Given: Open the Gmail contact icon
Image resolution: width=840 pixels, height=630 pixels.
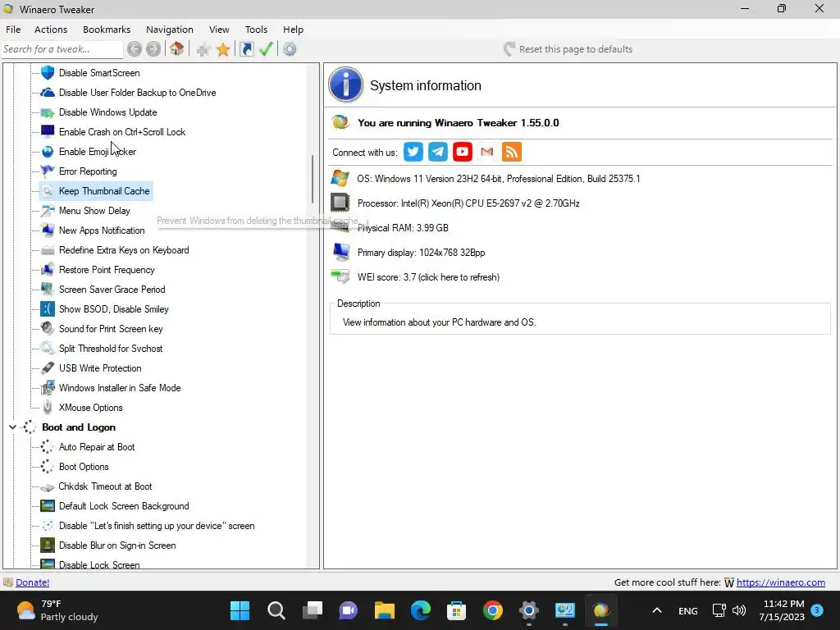Looking at the screenshot, I should pos(487,152).
